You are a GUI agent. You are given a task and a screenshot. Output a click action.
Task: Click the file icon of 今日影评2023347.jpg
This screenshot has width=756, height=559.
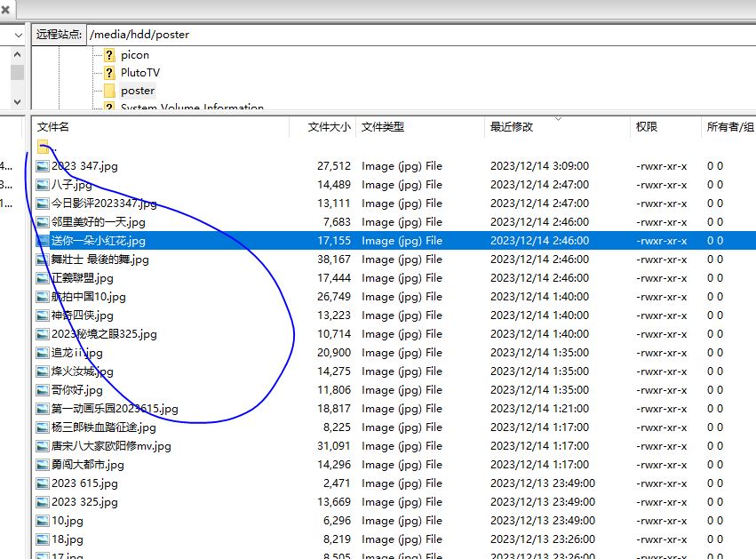[x=43, y=204]
